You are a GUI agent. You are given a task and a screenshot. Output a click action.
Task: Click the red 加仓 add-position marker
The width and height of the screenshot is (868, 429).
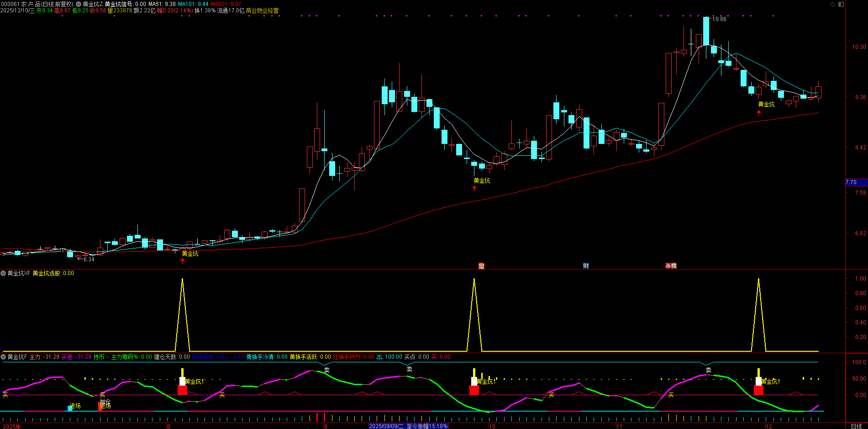[100, 406]
